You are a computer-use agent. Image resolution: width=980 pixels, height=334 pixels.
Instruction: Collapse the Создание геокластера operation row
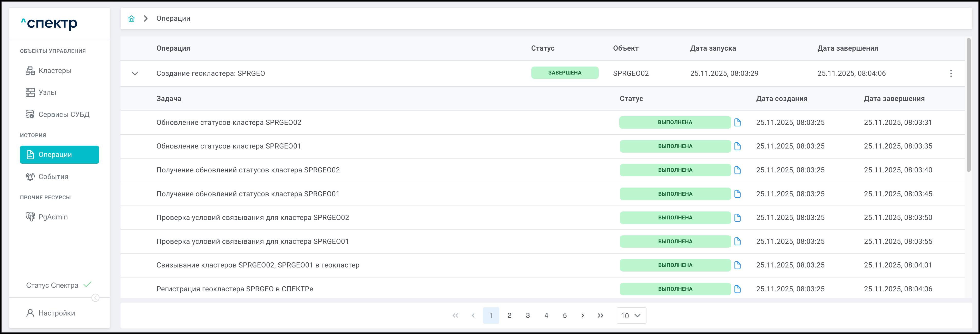(x=135, y=73)
